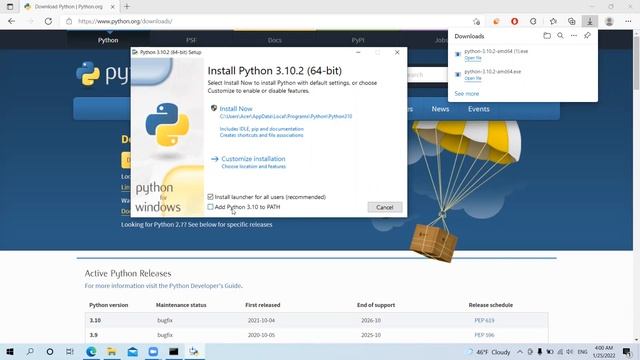Open the browser profile avatar
The image size is (640, 360).
click(x=609, y=21)
